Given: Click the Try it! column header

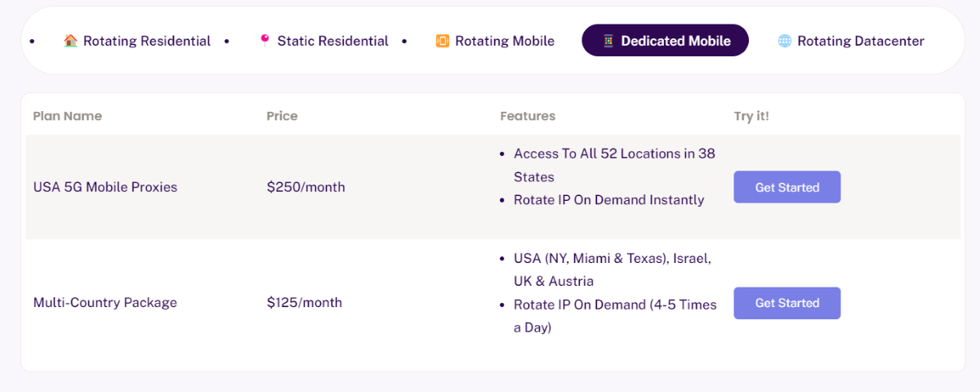Looking at the screenshot, I should click(751, 116).
